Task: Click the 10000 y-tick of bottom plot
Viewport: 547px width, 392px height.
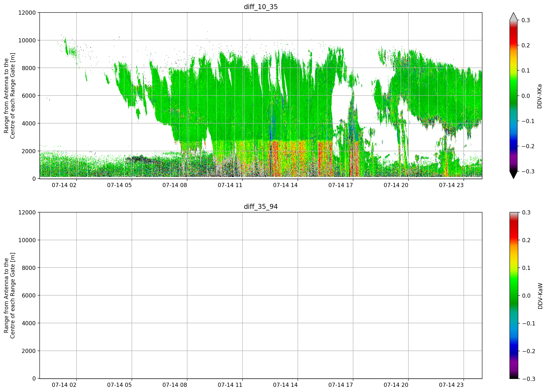Action: 27,240
